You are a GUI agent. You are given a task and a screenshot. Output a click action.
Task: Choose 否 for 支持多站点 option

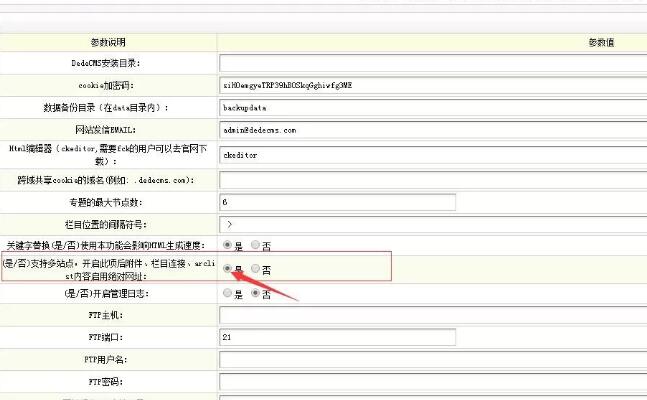tap(255, 269)
